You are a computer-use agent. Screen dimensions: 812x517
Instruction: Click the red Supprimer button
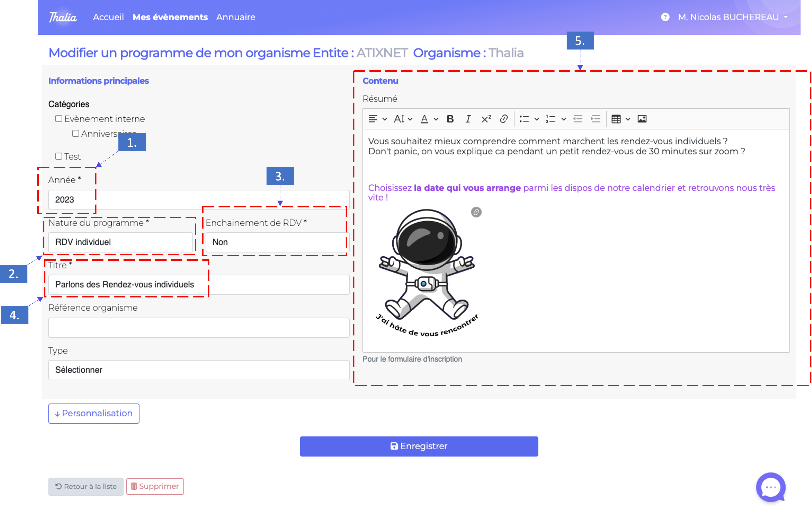click(155, 486)
